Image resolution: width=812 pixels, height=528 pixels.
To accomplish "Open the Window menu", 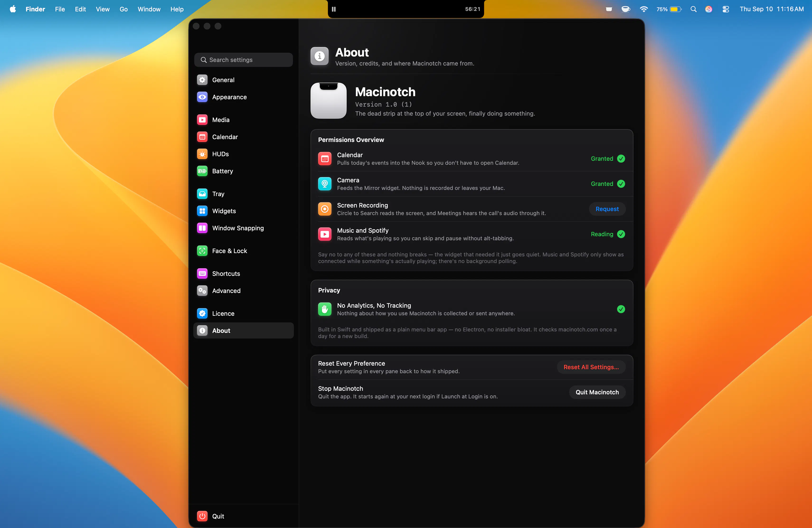I will click(149, 9).
